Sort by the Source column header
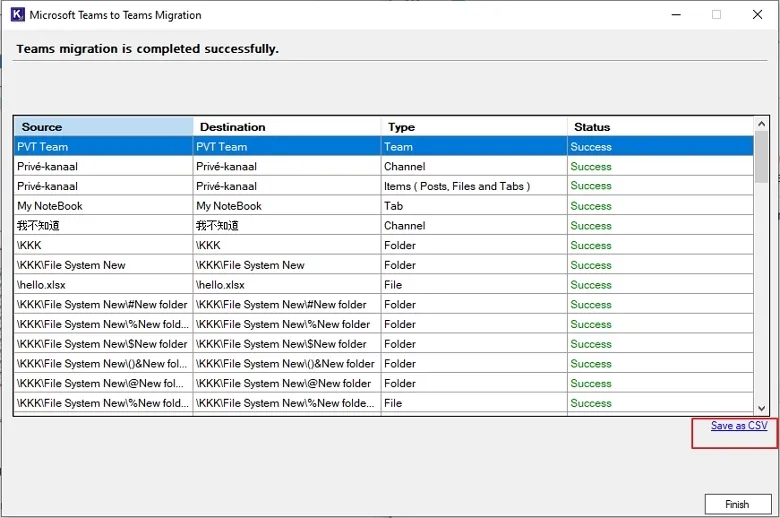This screenshot has height=518, width=780. pyautogui.click(x=103, y=127)
